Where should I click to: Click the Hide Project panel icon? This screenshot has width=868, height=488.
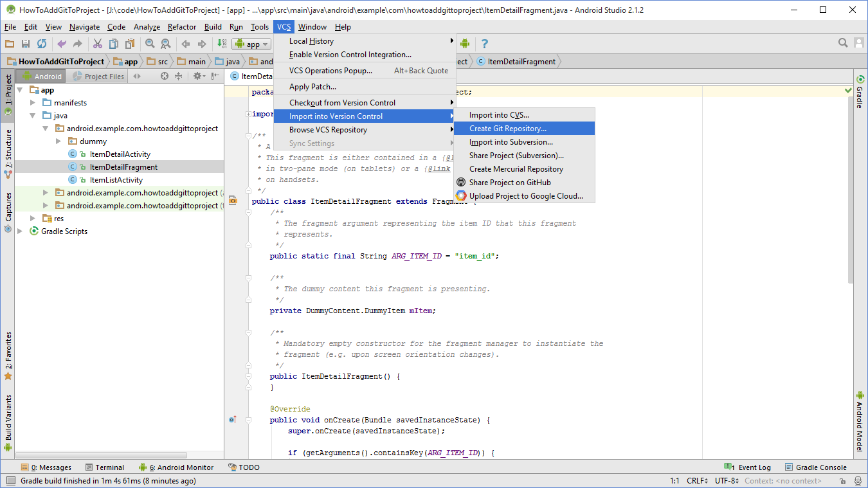coord(215,76)
